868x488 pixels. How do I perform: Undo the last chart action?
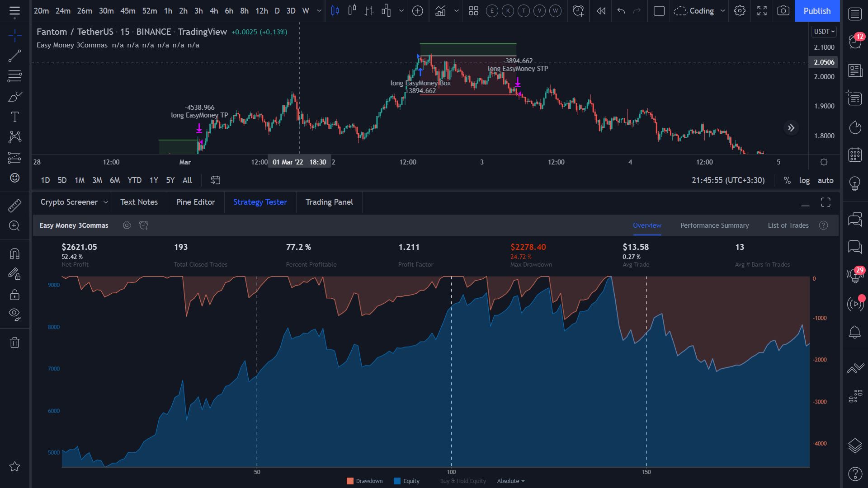click(x=621, y=11)
